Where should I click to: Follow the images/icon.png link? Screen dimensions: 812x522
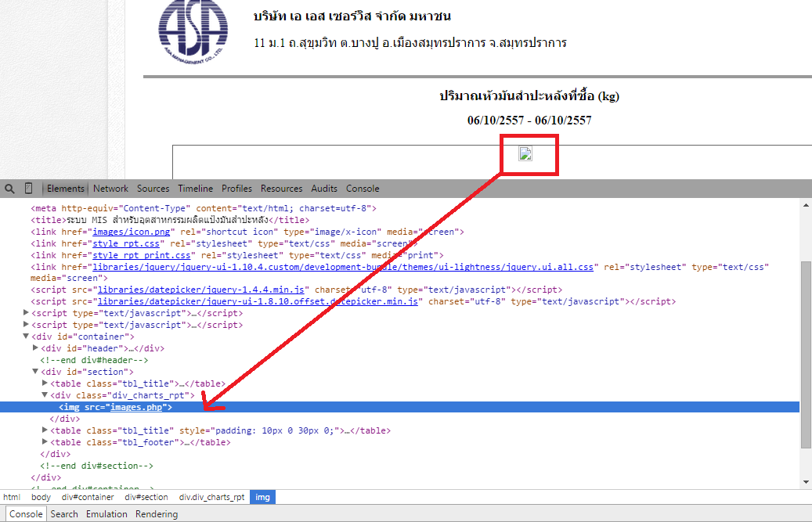point(131,232)
